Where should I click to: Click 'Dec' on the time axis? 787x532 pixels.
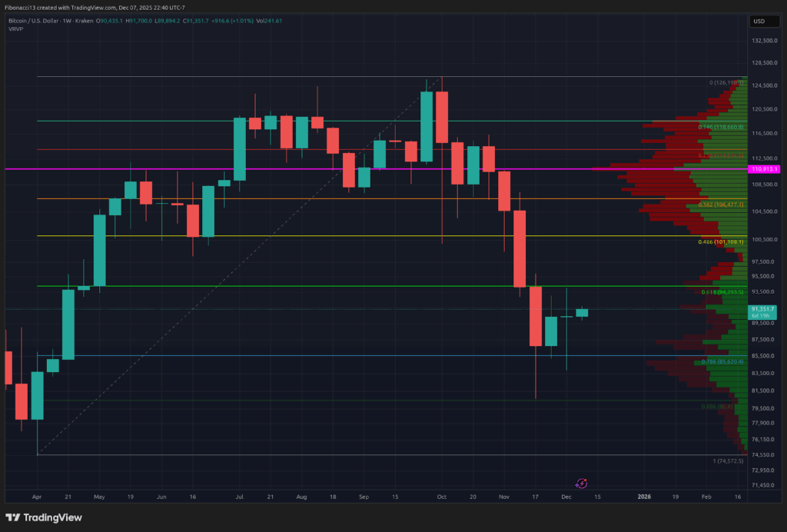click(566, 497)
